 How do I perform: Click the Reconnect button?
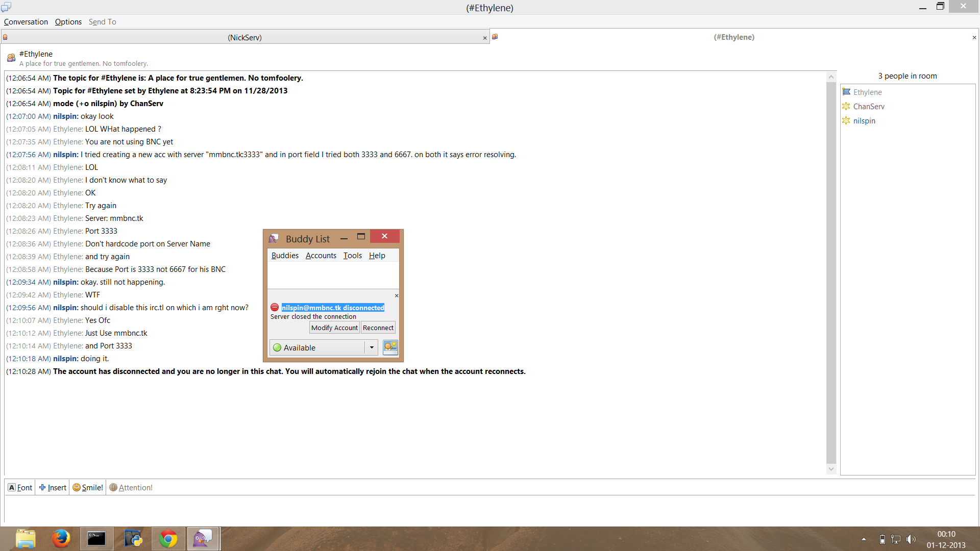(378, 328)
